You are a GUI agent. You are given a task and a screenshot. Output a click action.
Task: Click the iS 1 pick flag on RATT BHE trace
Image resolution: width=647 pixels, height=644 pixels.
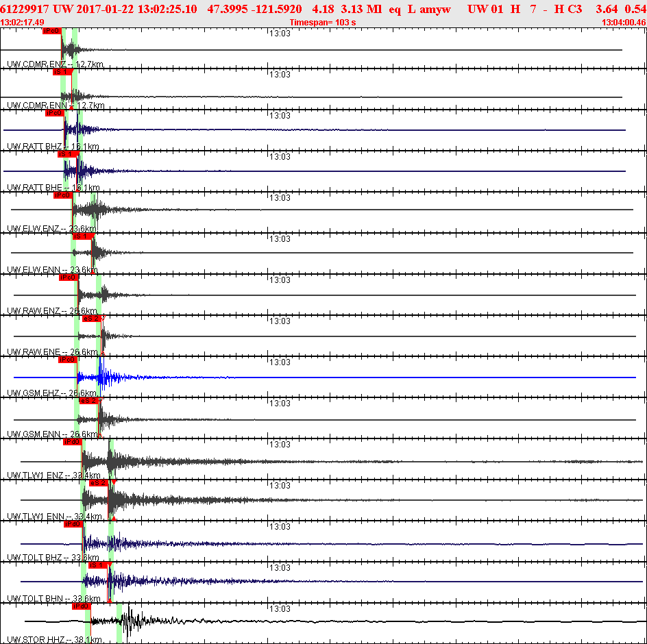[x=68, y=154]
